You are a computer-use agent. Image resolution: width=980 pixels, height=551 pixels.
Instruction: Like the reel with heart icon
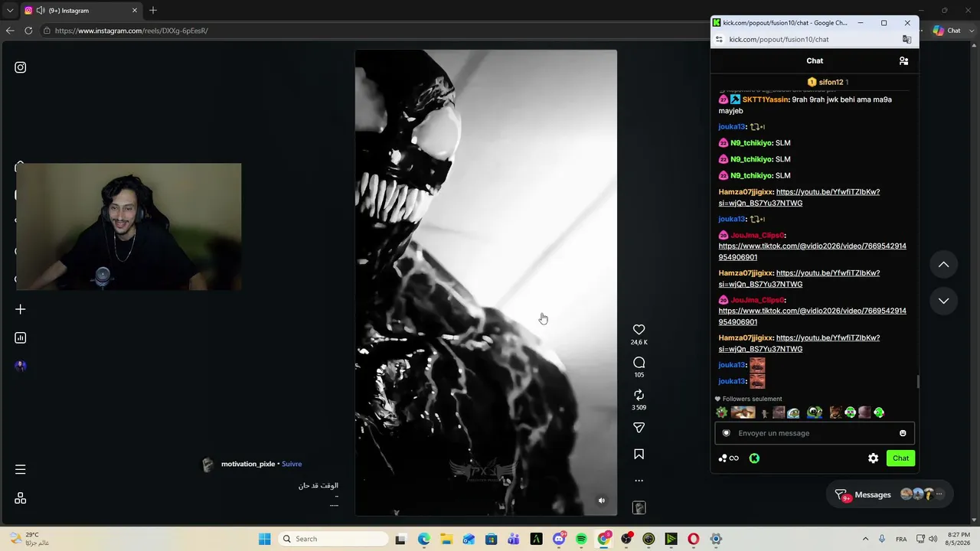(639, 330)
